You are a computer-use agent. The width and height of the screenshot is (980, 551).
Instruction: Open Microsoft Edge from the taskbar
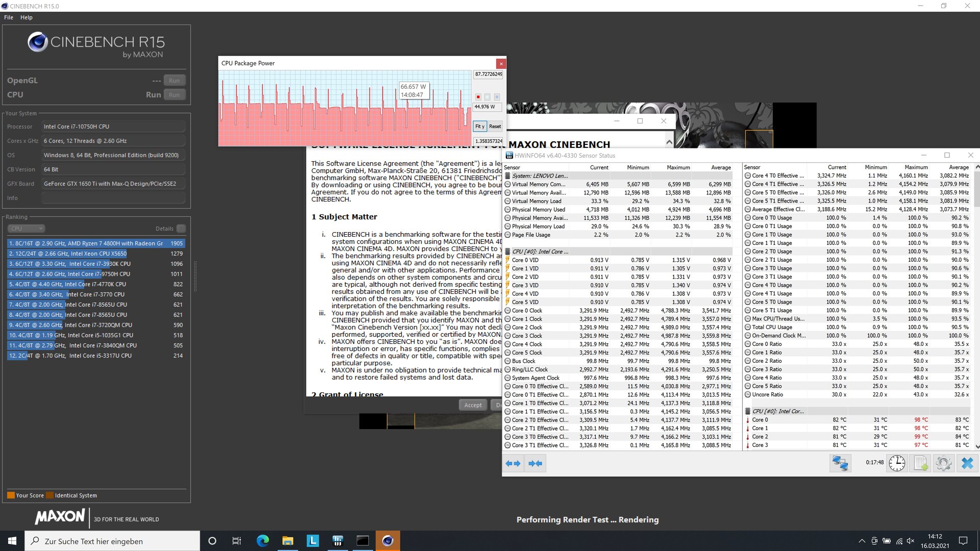[263, 541]
